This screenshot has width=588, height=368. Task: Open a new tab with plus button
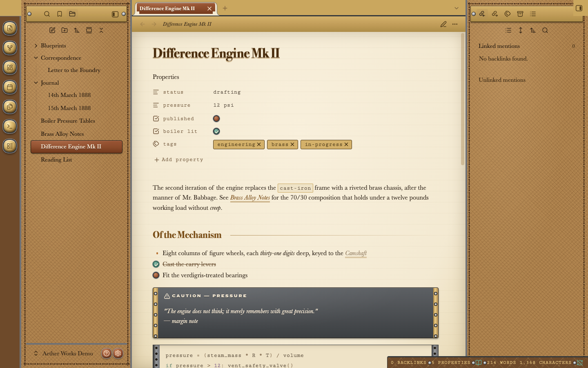[225, 8]
